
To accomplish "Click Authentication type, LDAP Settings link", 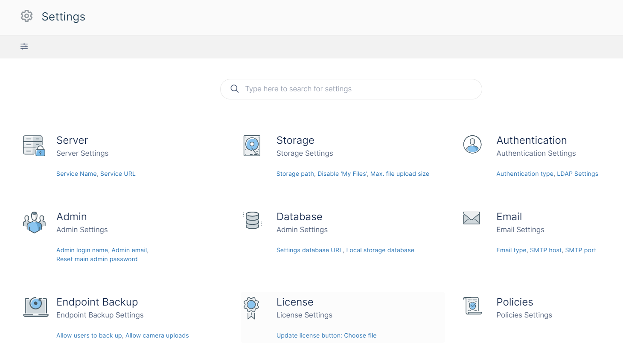I will (x=547, y=174).
